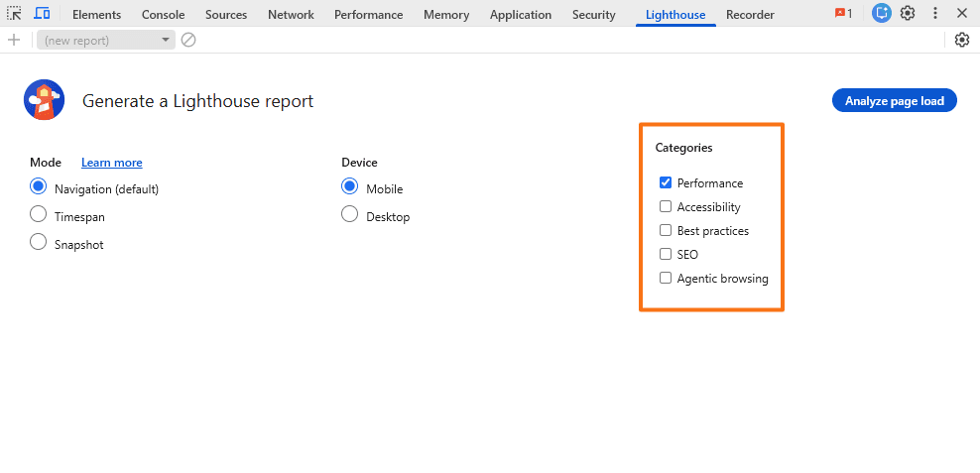Image resolution: width=980 pixels, height=473 pixels.
Task: Open the Learn more link
Action: tap(112, 163)
